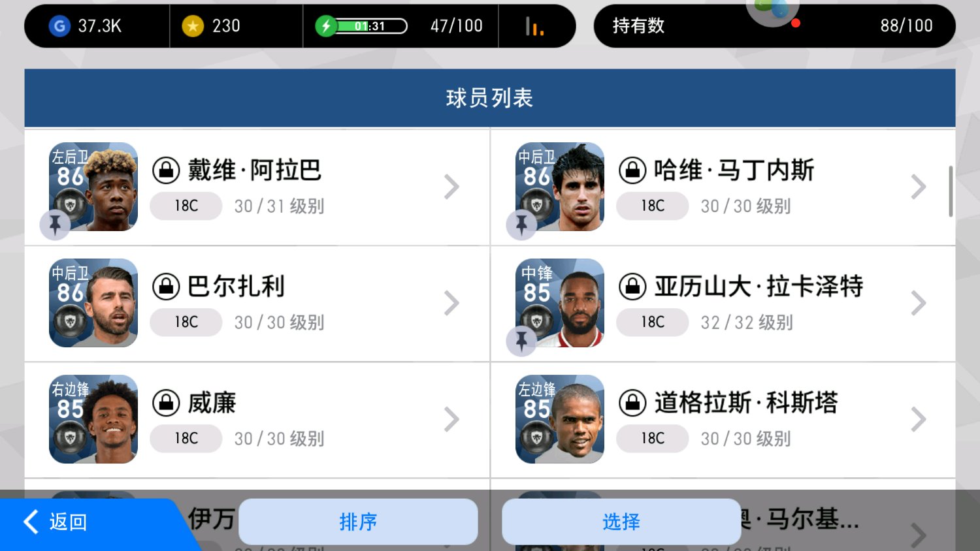
Task: Open 巴尔扎利 player portrait thumbnail
Action: point(93,303)
